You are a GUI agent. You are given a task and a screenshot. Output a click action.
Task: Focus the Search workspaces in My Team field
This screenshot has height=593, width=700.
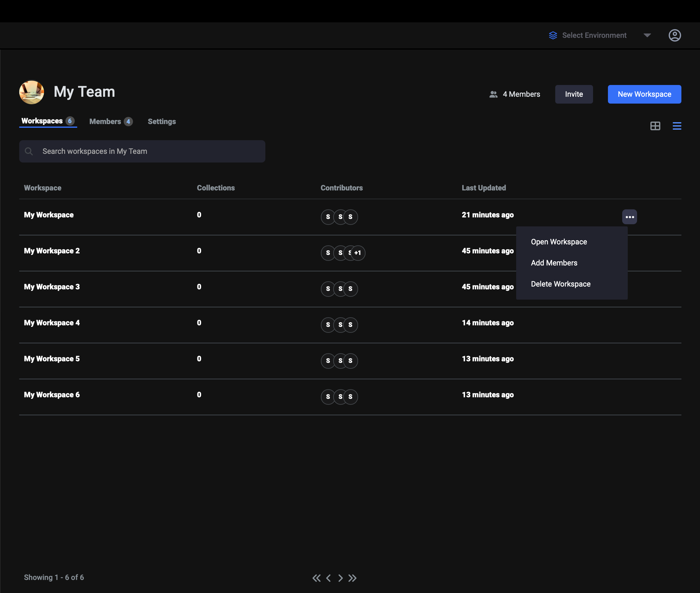coord(142,151)
